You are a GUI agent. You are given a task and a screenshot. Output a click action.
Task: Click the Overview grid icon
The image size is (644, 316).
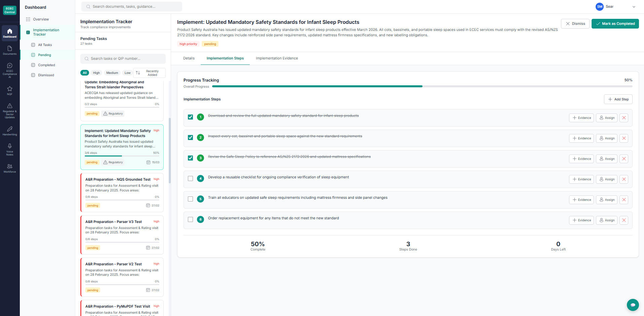(x=28, y=19)
